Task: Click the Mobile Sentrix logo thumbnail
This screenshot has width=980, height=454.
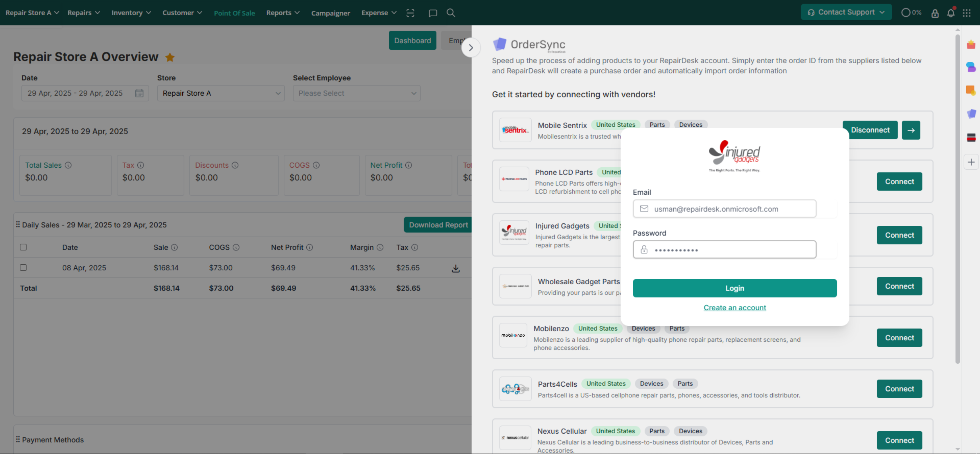Action: click(515, 130)
